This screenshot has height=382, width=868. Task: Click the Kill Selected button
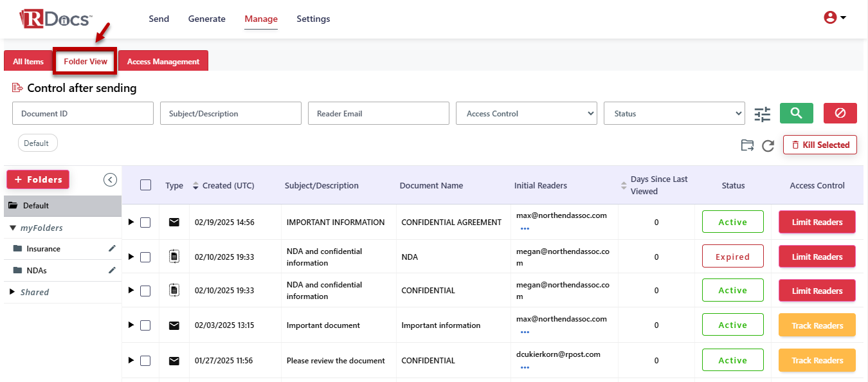tap(820, 145)
